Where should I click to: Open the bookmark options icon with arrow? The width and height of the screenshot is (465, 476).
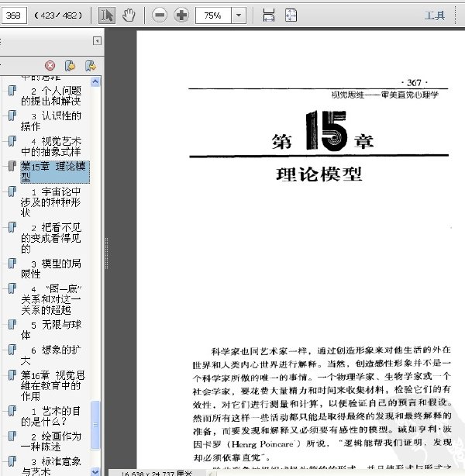pyautogui.click(x=91, y=66)
